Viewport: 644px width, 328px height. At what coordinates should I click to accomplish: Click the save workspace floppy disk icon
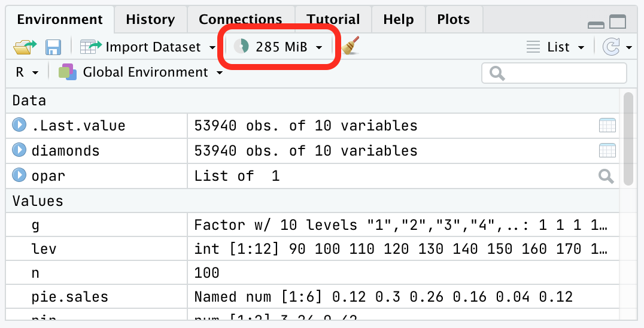53,47
